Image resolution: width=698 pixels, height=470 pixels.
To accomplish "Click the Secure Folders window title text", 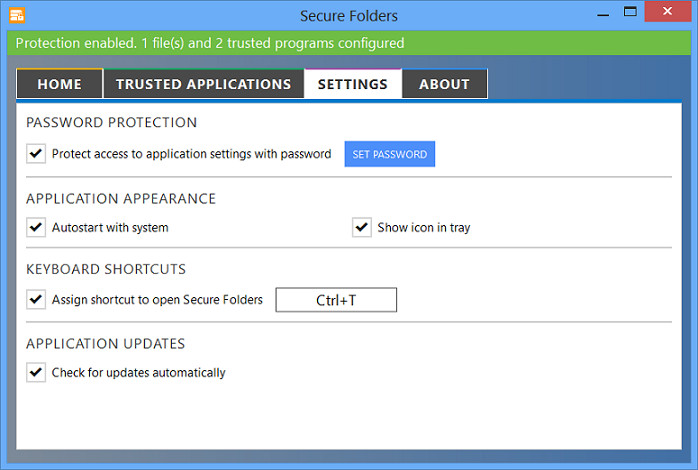I will click(349, 16).
